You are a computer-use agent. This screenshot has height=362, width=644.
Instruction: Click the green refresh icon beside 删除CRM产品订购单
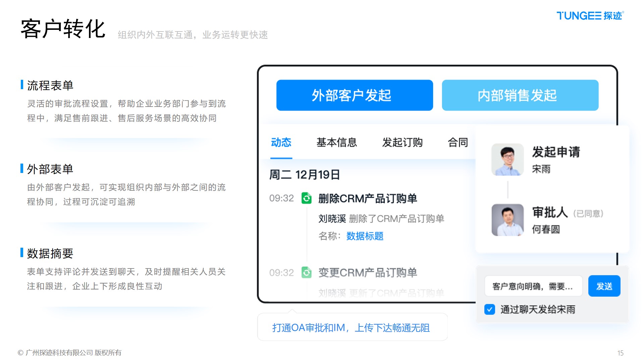[x=306, y=198]
